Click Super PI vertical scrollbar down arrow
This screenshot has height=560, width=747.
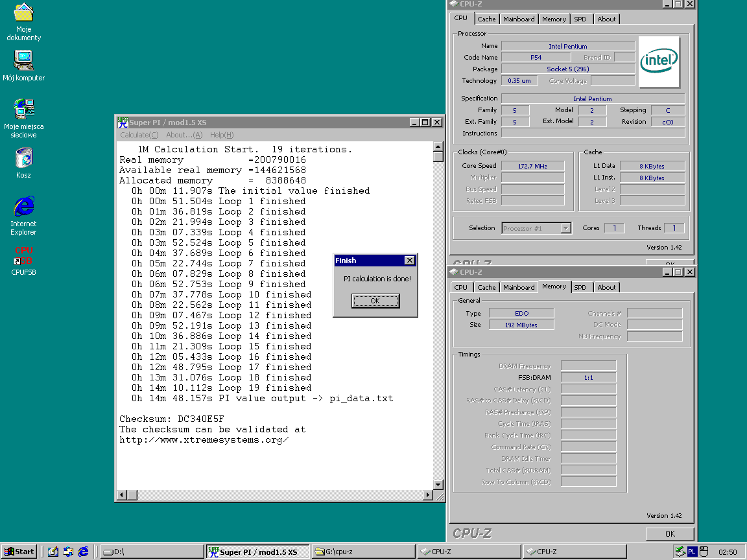pyautogui.click(x=438, y=484)
